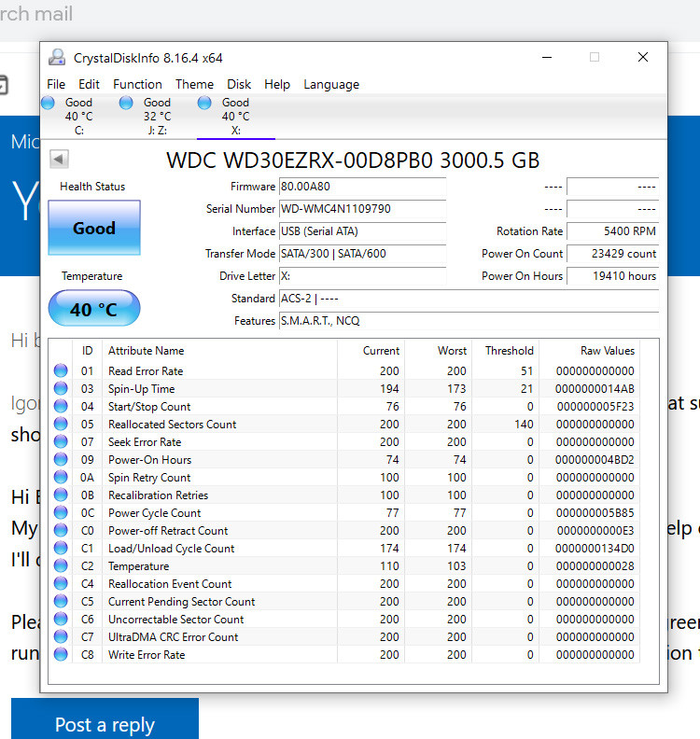Click the status dot for Uncorrectable Sector Count
This screenshot has height=739, width=700.
click(61, 619)
